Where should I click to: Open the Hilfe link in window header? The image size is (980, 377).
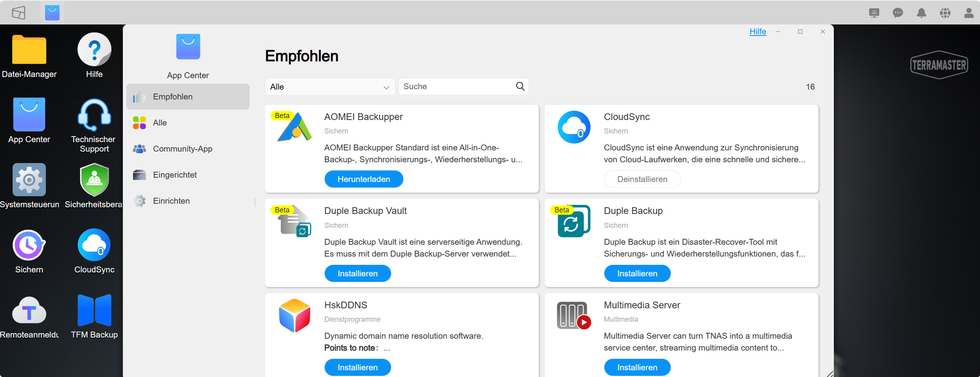coord(757,32)
